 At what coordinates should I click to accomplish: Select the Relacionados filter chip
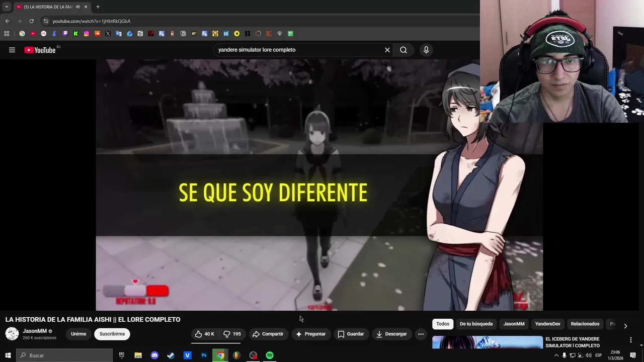click(x=585, y=324)
